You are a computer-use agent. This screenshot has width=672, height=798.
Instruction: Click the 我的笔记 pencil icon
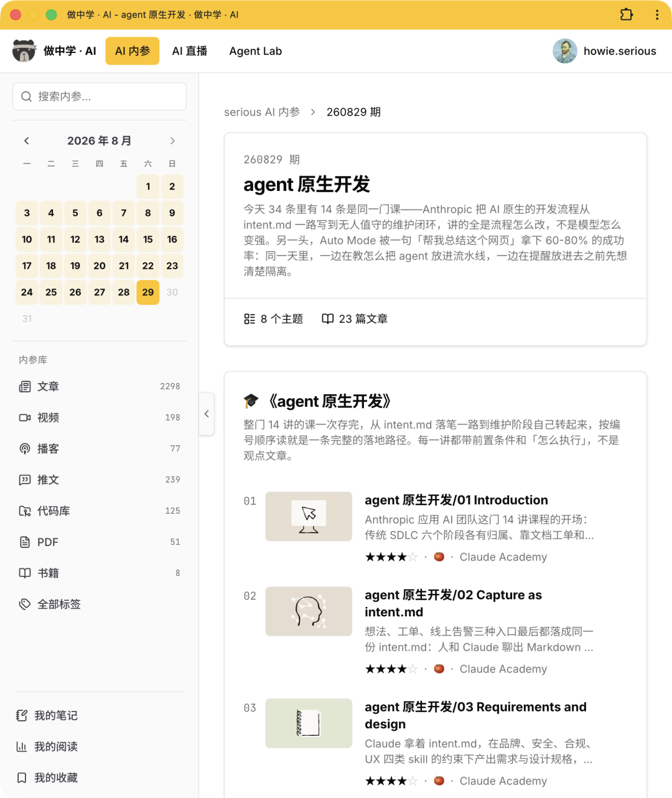click(x=22, y=715)
